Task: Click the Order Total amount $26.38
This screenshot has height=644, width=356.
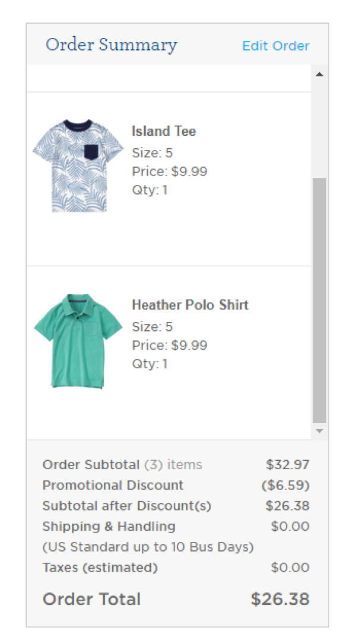Action: coord(280,599)
